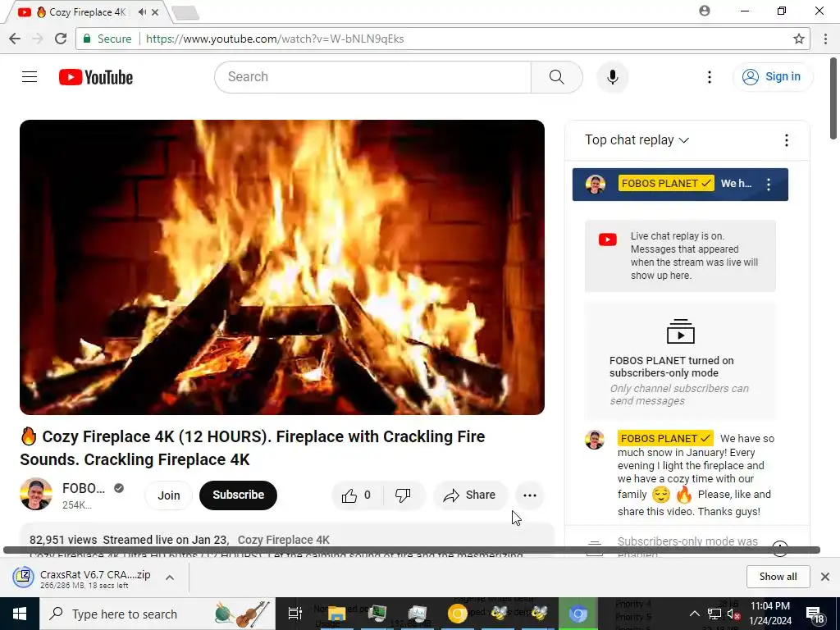Click the vertical page scrollbar

833,98
